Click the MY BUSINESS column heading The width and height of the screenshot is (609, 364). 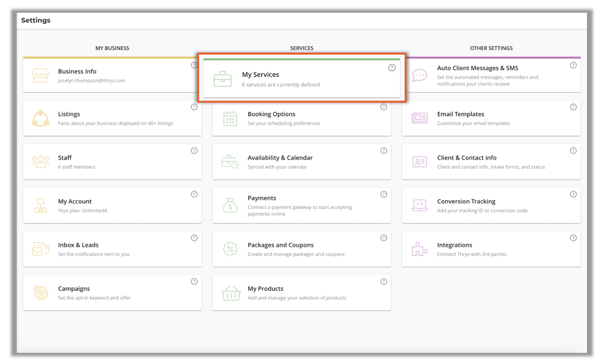112,48
